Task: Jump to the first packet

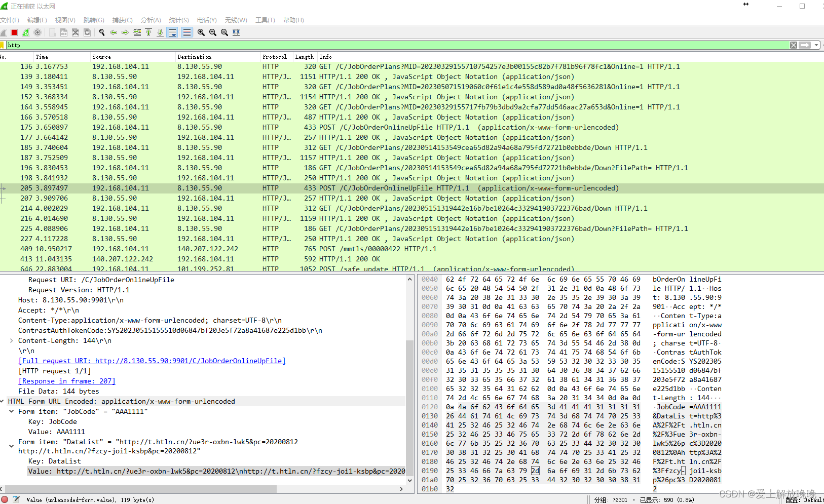Action: click(x=148, y=32)
